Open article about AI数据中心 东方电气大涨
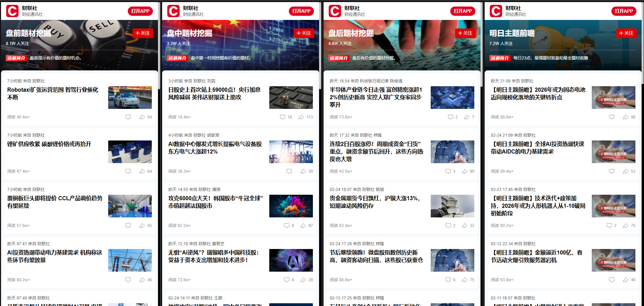Screen dimensions: 644x306 (215, 148)
